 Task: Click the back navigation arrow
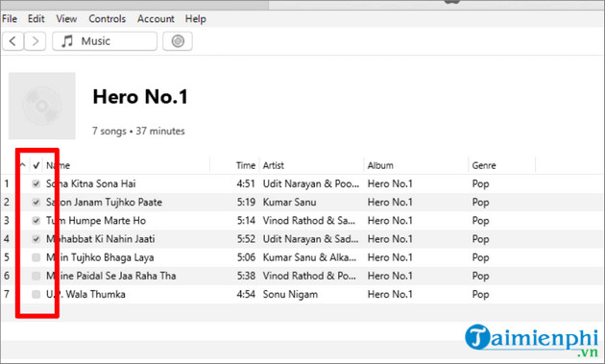pyautogui.click(x=12, y=41)
